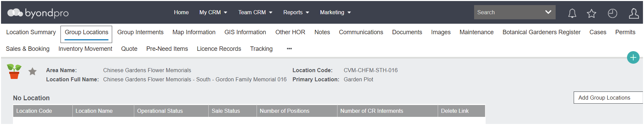Screen dimensions: 644x125
Task: Click the byondpro logo
Action: click(38, 13)
